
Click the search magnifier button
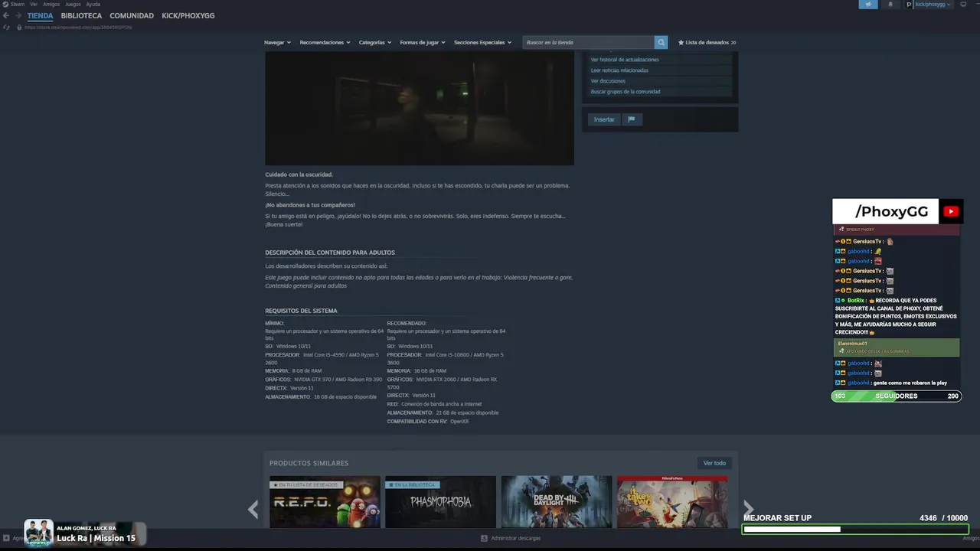[661, 42]
